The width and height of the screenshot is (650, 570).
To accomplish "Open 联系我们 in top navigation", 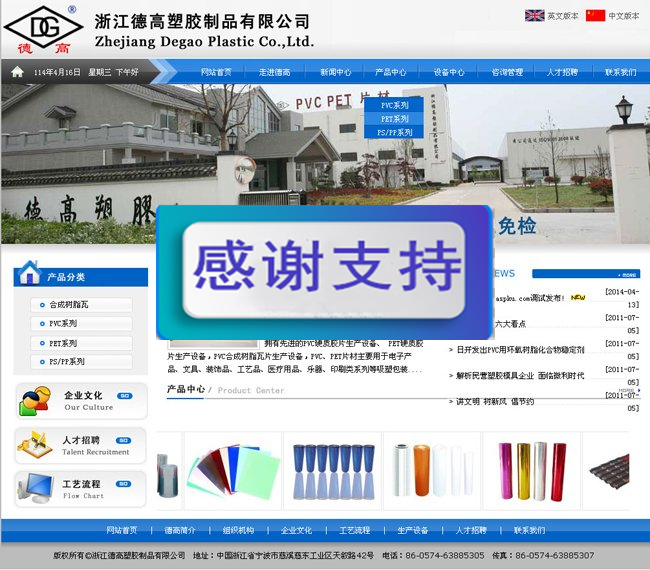I will [x=621, y=72].
